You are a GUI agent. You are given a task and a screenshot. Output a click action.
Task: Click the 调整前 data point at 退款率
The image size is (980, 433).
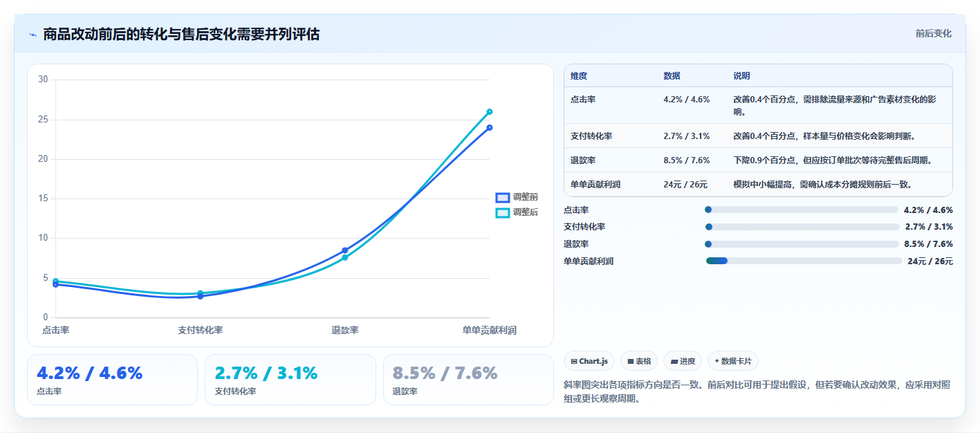[344, 250]
